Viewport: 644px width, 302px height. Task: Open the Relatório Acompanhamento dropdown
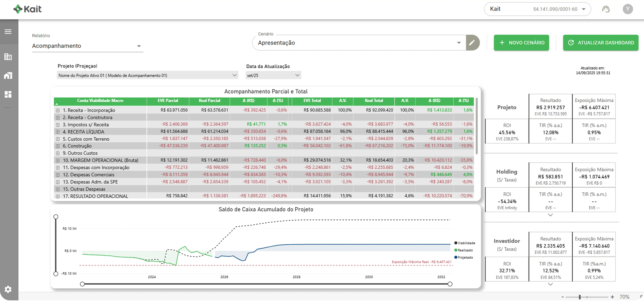point(87,46)
